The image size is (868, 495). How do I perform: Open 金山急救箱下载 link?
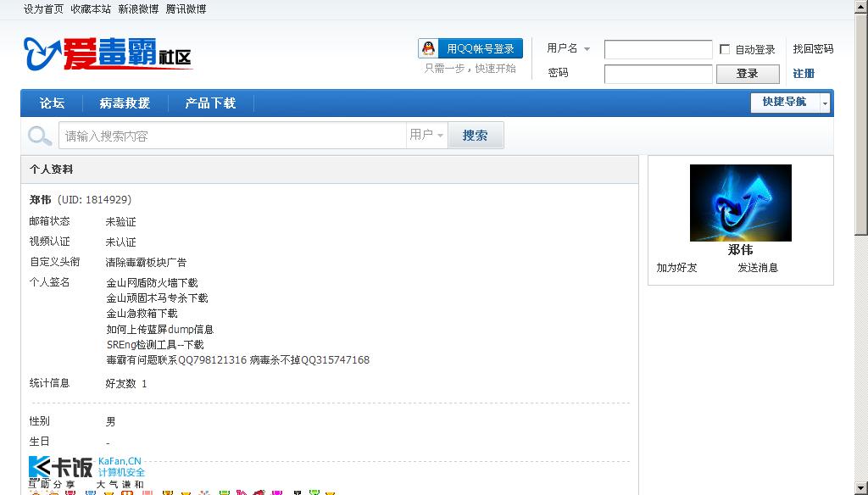coord(142,314)
